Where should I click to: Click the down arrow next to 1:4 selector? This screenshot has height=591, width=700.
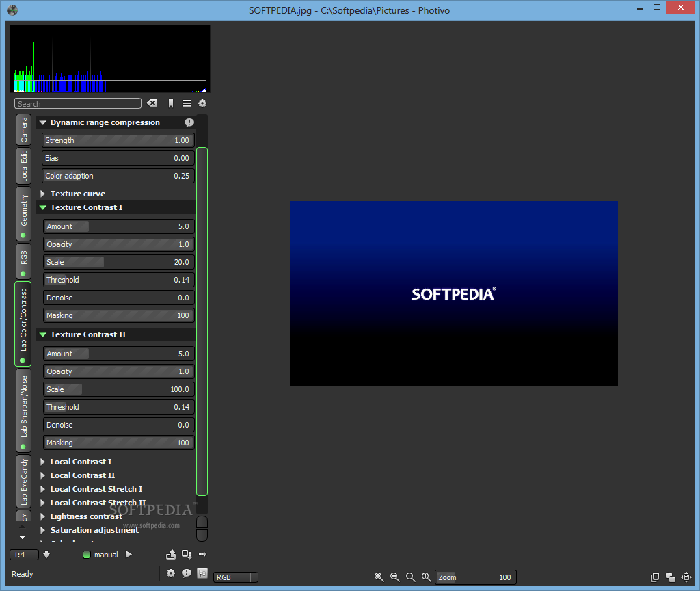point(46,554)
